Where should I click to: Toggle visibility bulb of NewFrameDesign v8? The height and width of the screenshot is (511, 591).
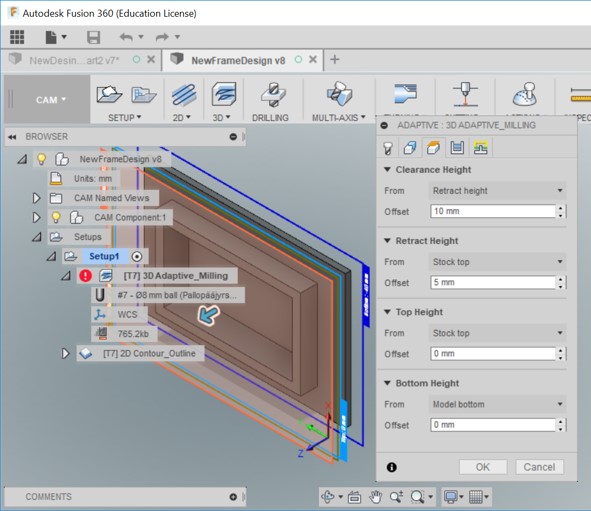(x=41, y=159)
